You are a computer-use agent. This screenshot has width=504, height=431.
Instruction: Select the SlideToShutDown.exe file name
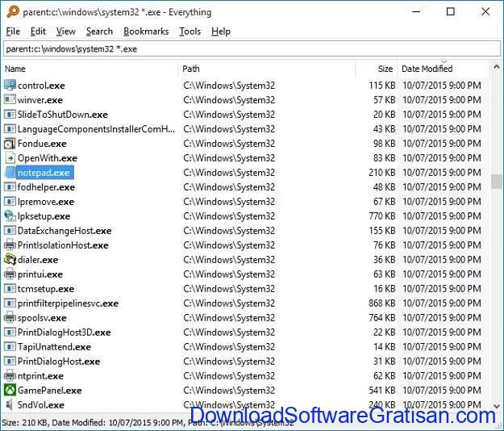(x=63, y=115)
